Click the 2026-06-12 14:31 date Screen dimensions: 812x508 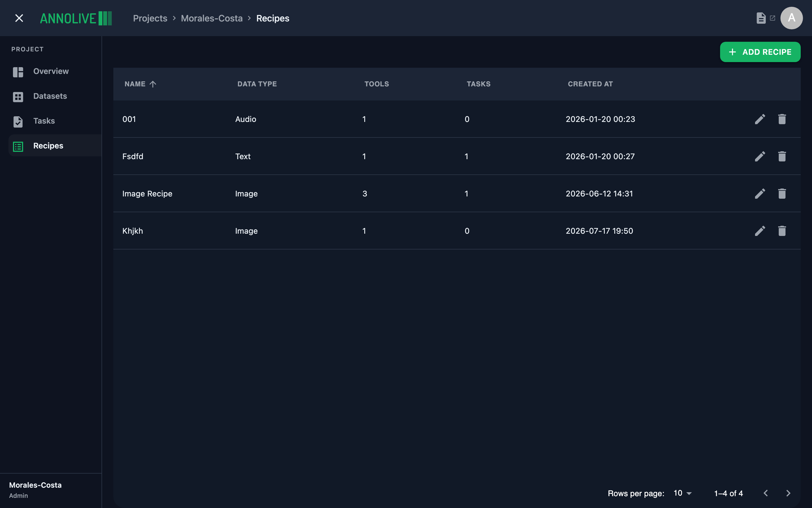click(599, 194)
